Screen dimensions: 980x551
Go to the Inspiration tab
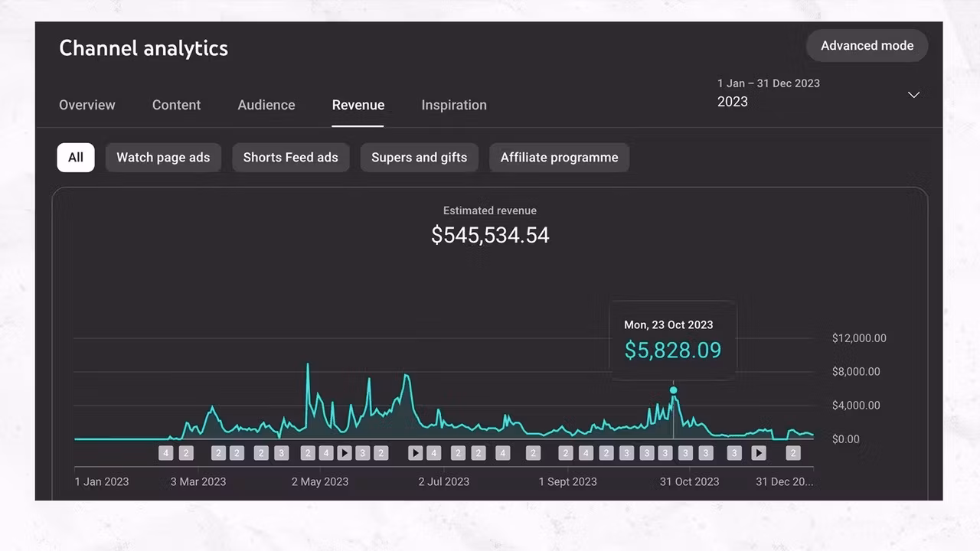(x=454, y=106)
